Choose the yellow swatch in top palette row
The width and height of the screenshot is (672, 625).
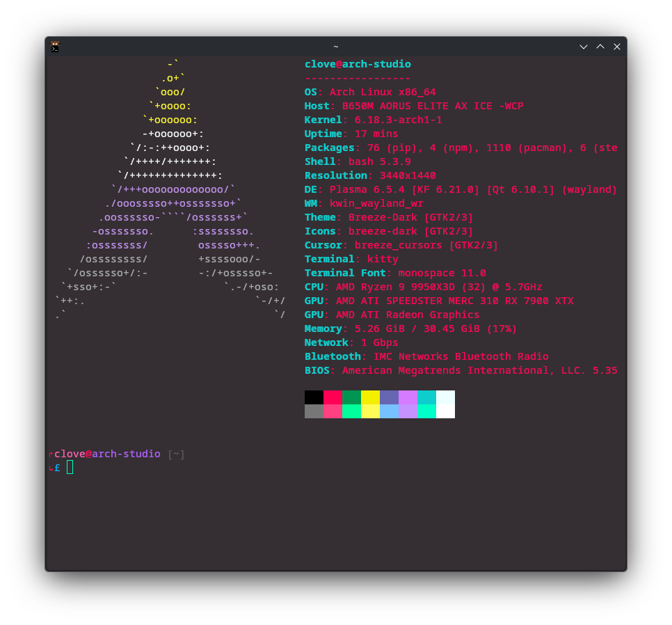point(370,397)
